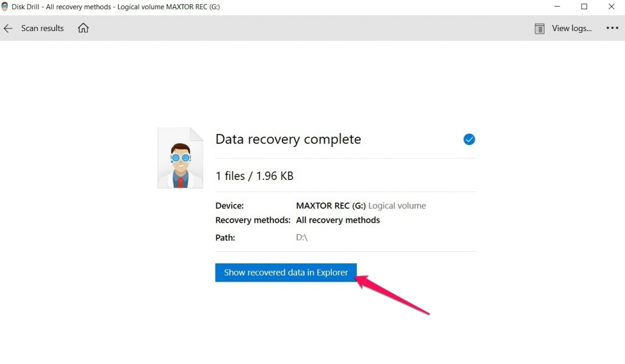The height and width of the screenshot is (364, 625).
Task: Click the Recovery methods row
Action: [253, 220]
